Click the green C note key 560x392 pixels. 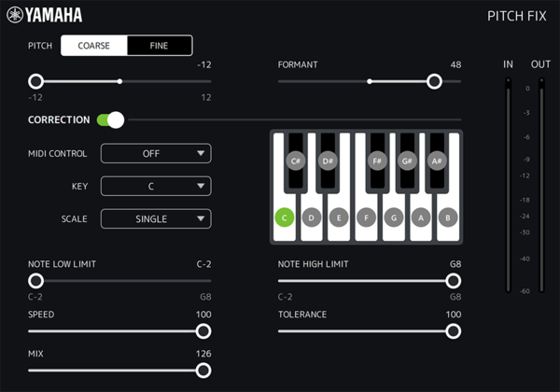[285, 217]
